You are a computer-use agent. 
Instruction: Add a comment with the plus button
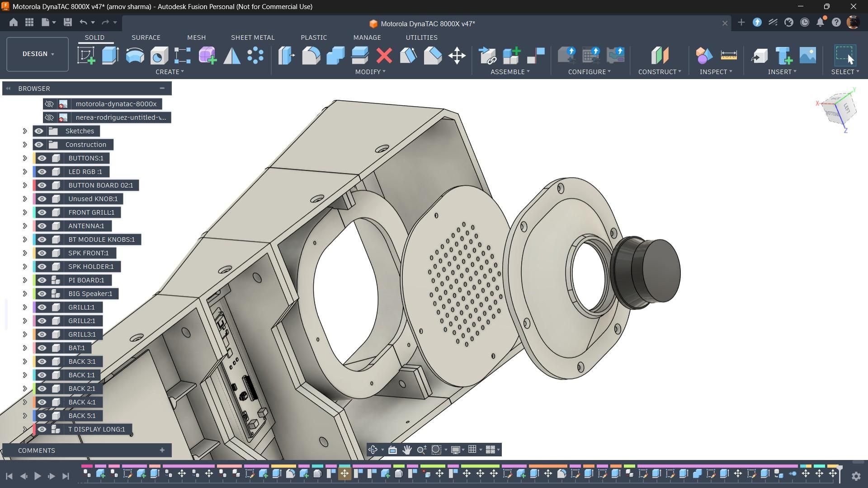point(162,450)
